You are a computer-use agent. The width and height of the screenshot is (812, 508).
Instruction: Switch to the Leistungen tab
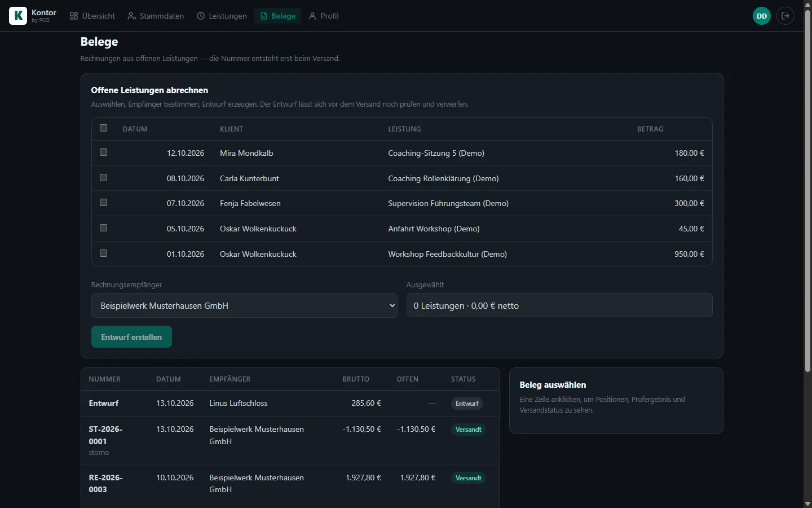[x=222, y=16]
